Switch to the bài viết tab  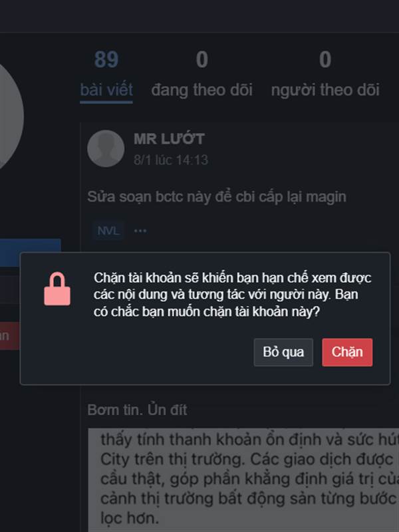click(106, 90)
